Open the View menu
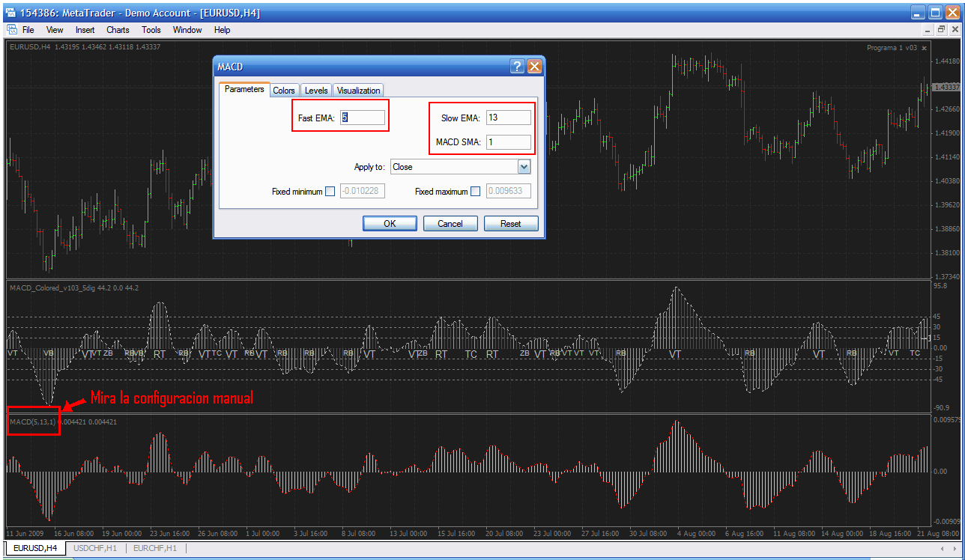 click(55, 30)
